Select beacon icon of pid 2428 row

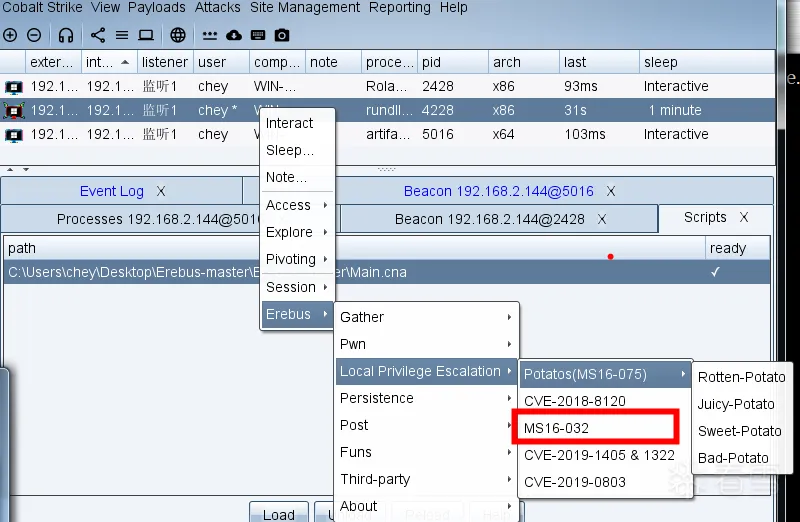coord(13,87)
